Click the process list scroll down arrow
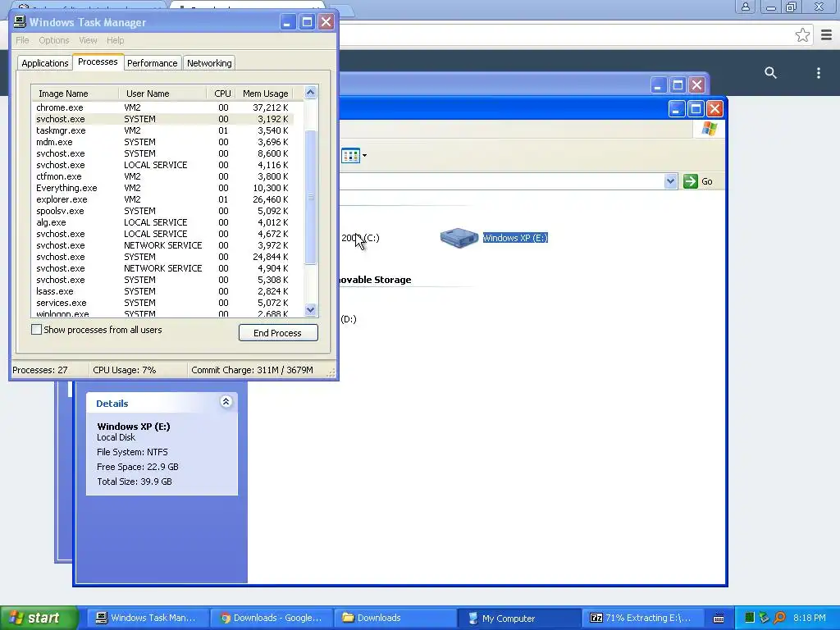 310,309
